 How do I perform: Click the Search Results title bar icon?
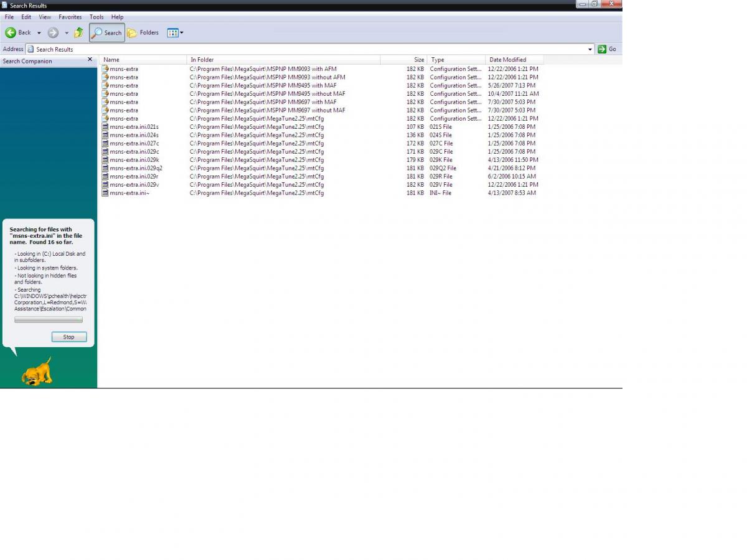click(4, 5)
